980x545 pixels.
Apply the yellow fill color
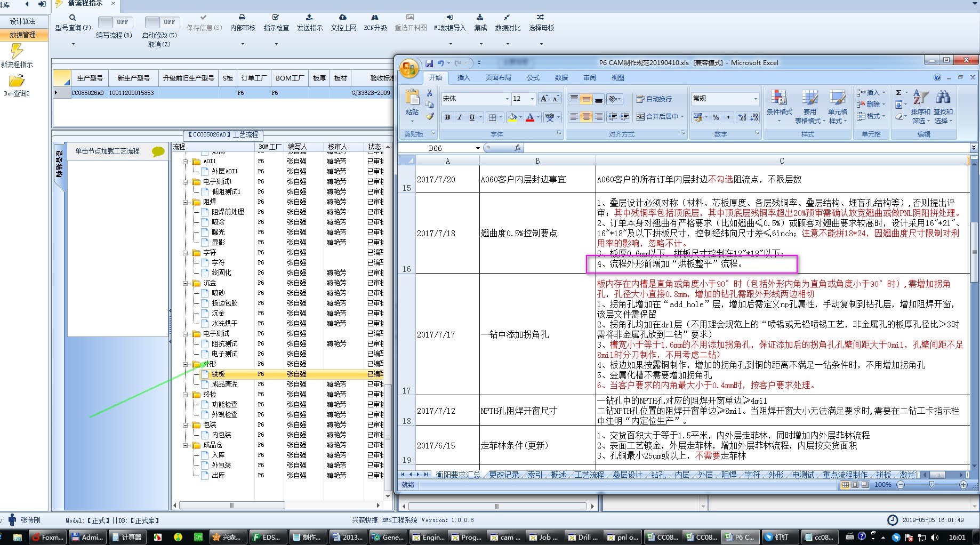(512, 117)
